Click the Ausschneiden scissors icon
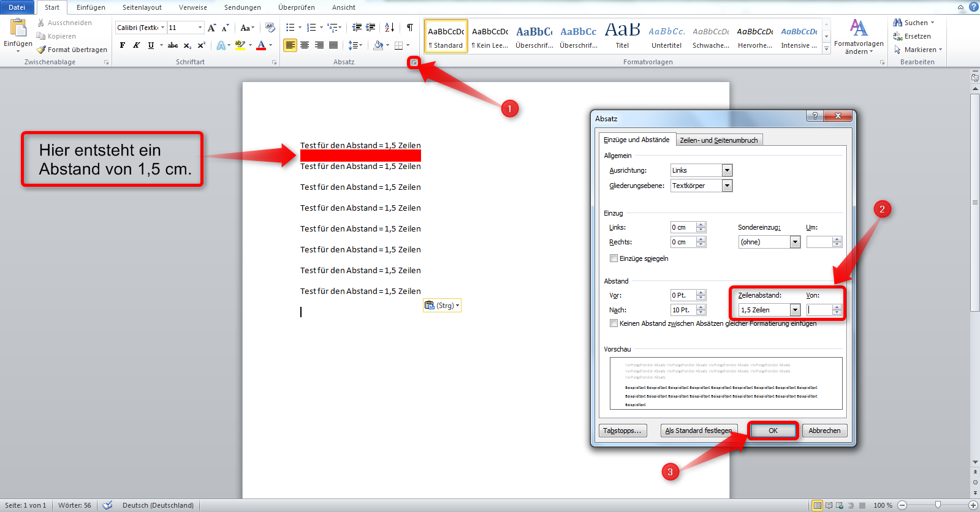The width and height of the screenshot is (980, 512). point(41,23)
